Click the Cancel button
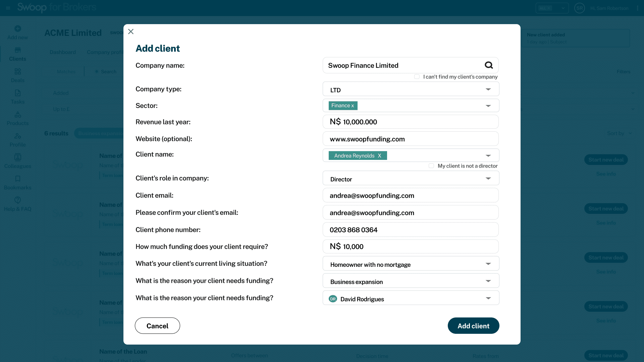 point(157,326)
